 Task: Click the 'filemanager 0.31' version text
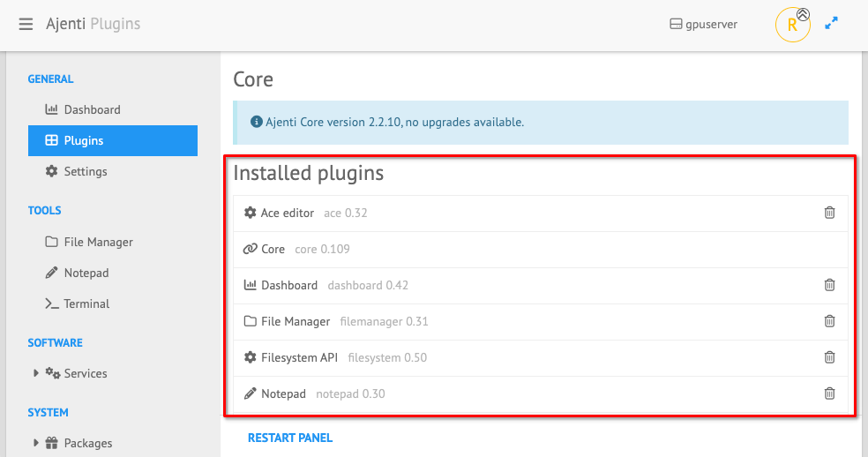coord(385,322)
